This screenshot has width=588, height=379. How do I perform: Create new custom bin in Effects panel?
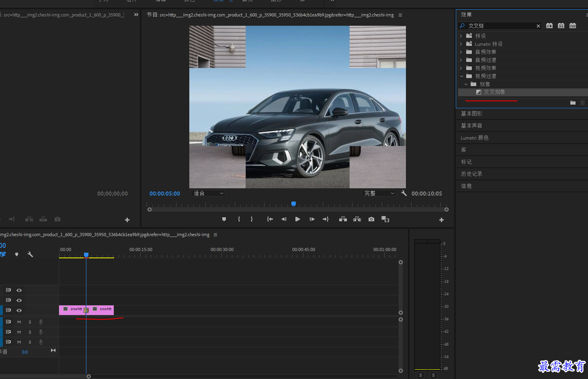[573, 103]
